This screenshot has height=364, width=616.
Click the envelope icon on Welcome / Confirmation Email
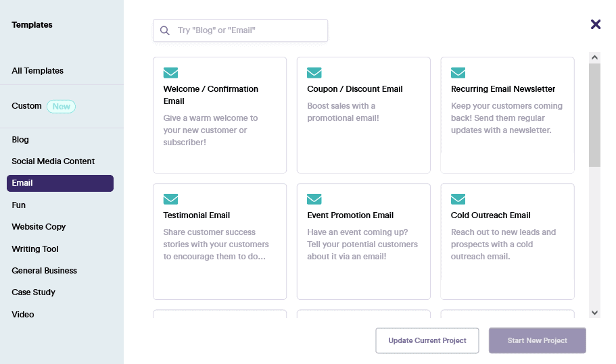[x=170, y=73]
